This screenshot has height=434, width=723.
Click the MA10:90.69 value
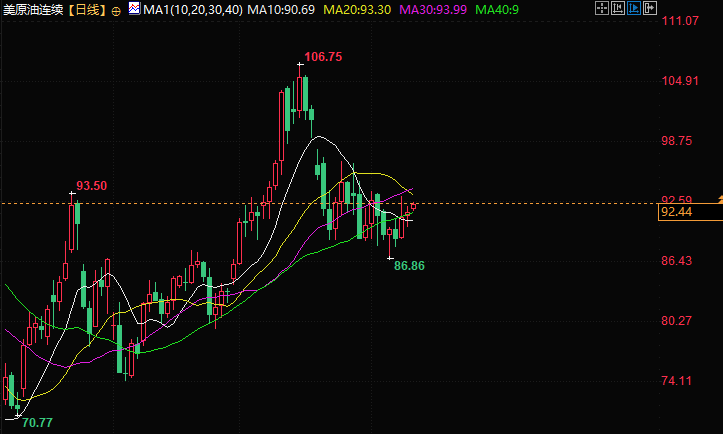pos(281,10)
